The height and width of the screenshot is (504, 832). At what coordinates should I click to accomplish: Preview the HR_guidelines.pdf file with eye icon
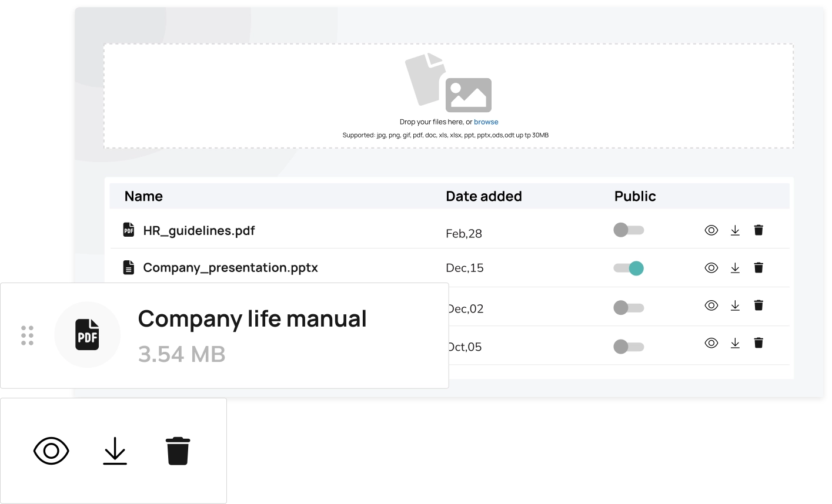pyautogui.click(x=711, y=230)
